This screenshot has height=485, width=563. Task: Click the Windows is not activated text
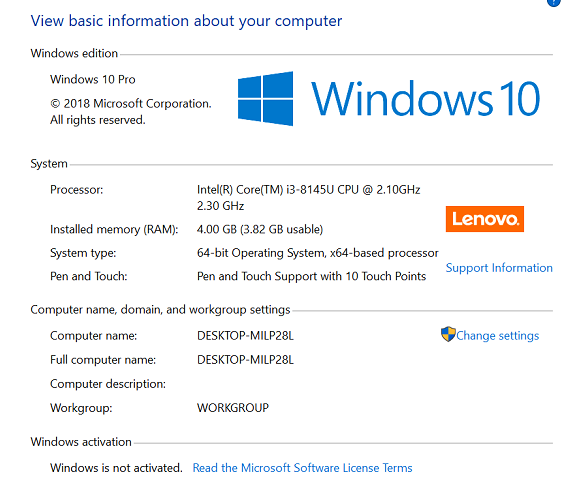click(x=116, y=468)
